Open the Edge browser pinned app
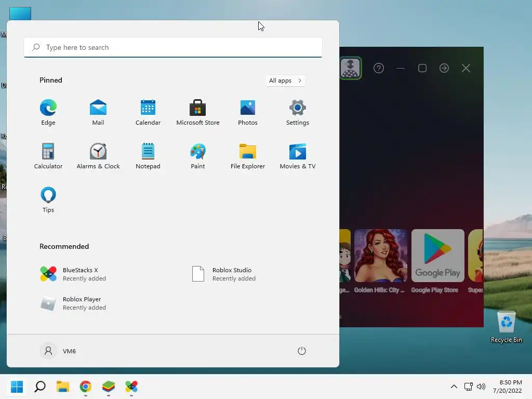532x399 pixels. 48,113
